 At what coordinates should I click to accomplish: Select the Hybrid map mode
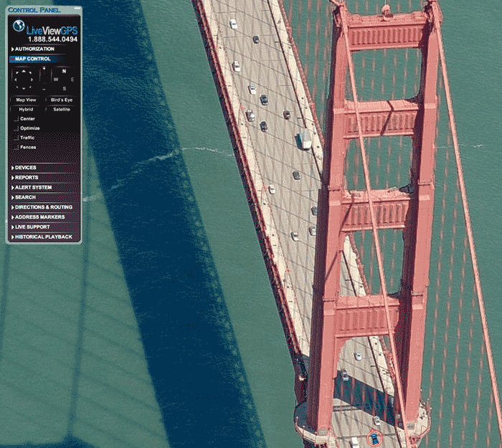tap(26, 109)
